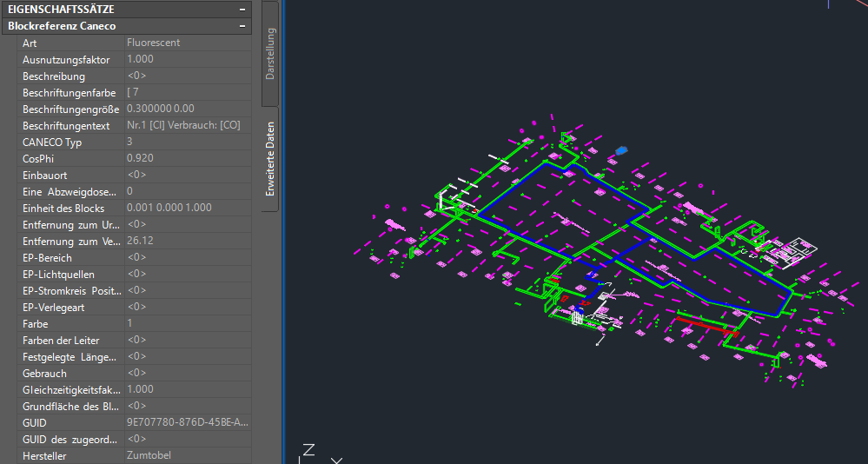Select the Beschriftungenfarbe color value
Viewport: 868px width, 464px height.
click(133, 92)
